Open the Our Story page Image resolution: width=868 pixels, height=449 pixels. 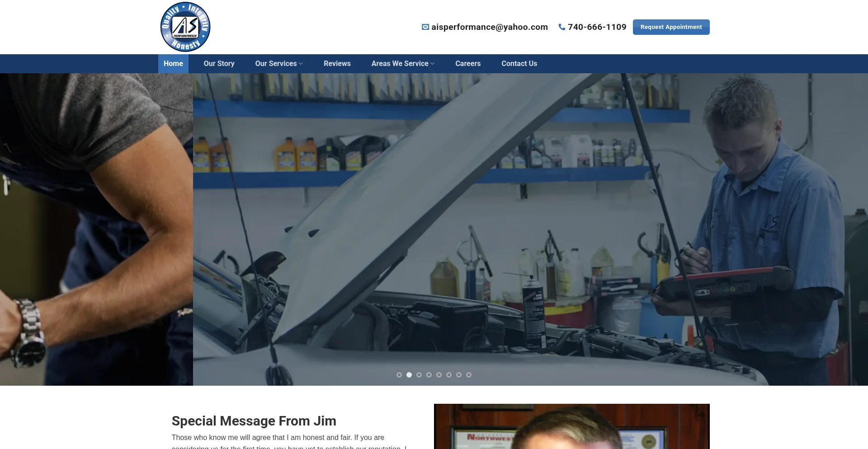coord(219,64)
